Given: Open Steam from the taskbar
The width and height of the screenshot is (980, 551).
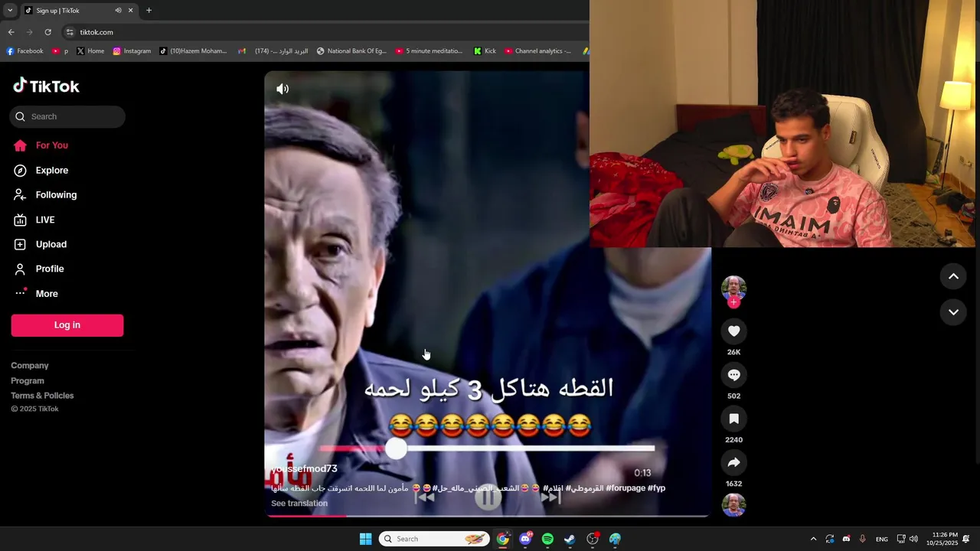Looking at the screenshot, I should (x=570, y=539).
